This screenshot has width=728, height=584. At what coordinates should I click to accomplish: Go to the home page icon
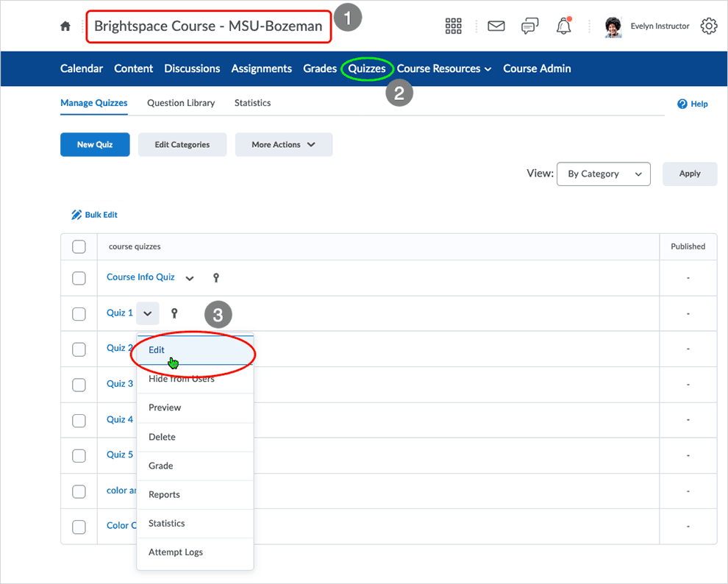[x=65, y=26]
